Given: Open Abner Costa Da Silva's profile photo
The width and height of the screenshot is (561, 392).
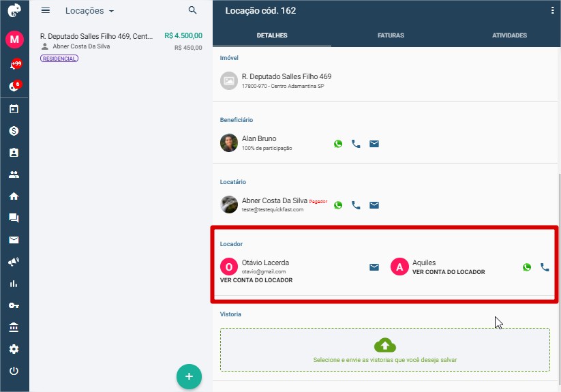Looking at the screenshot, I should pyautogui.click(x=229, y=205).
